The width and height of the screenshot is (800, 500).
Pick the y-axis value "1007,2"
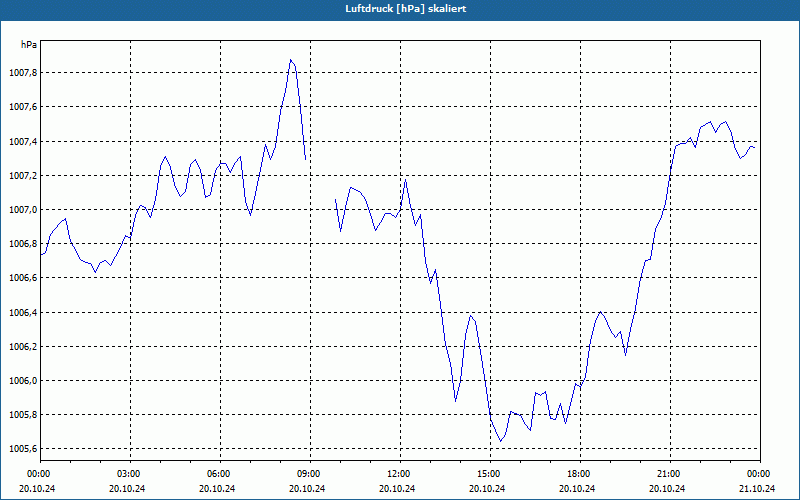click(x=23, y=176)
